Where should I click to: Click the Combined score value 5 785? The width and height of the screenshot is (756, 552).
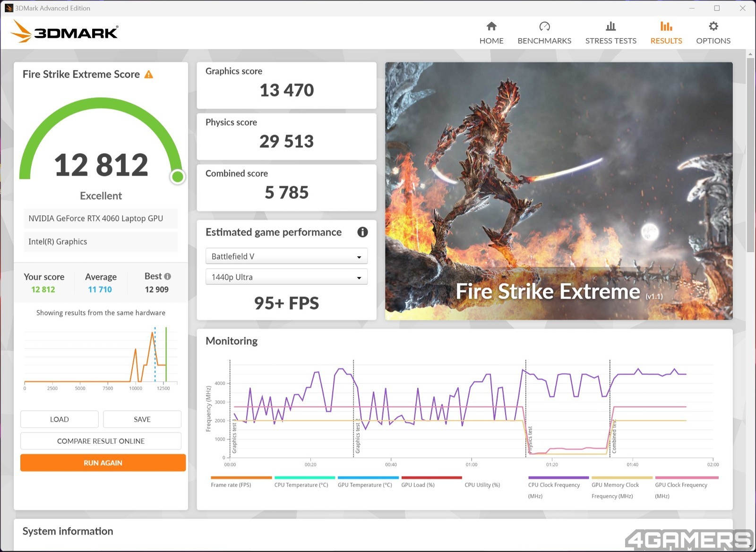pos(286,192)
